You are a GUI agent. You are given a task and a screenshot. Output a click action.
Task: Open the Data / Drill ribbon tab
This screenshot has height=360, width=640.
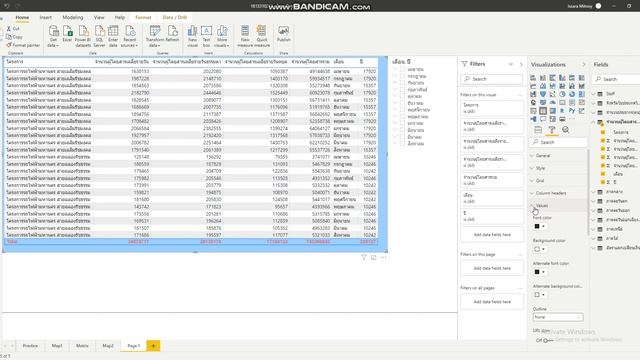click(175, 18)
